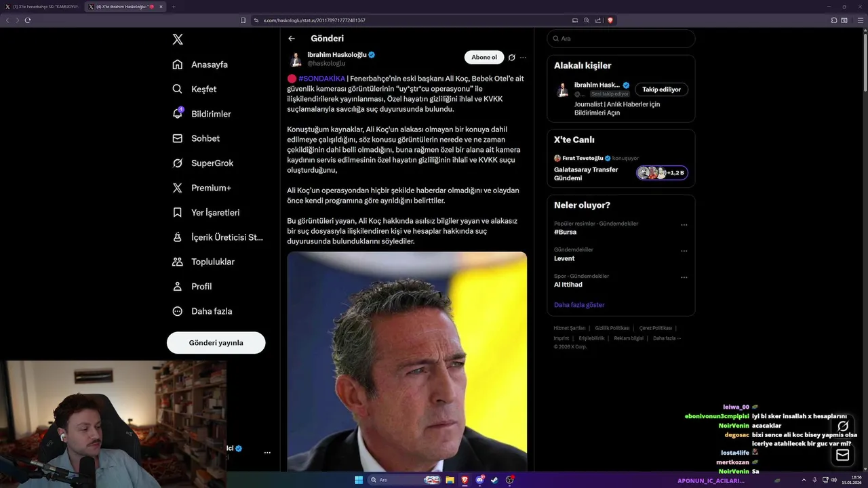Viewport: 868px width, 488px height.
Task: Open the Ali Koç photo in the post
Action: point(407,361)
